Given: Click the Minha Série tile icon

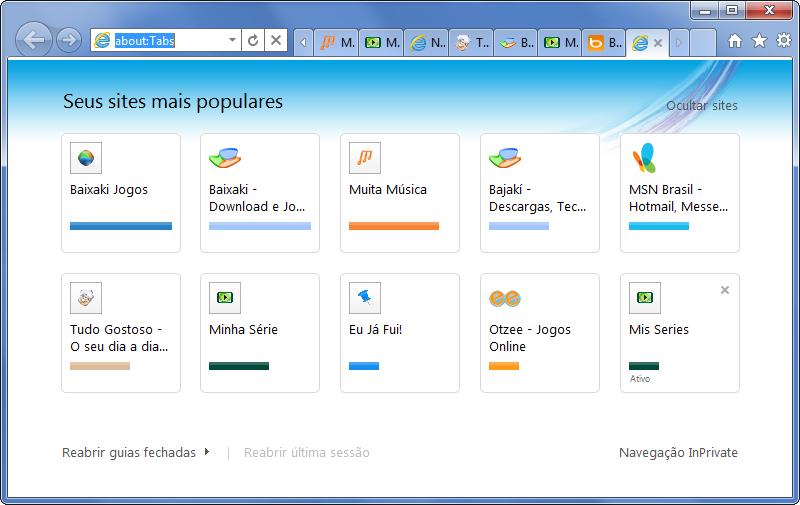Looking at the screenshot, I should point(225,298).
